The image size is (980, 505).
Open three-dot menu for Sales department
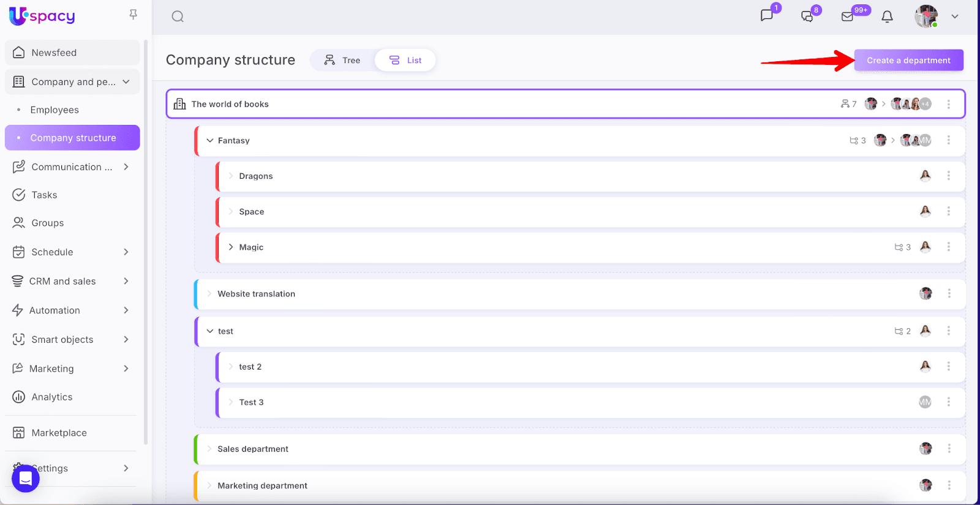tap(949, 449)
